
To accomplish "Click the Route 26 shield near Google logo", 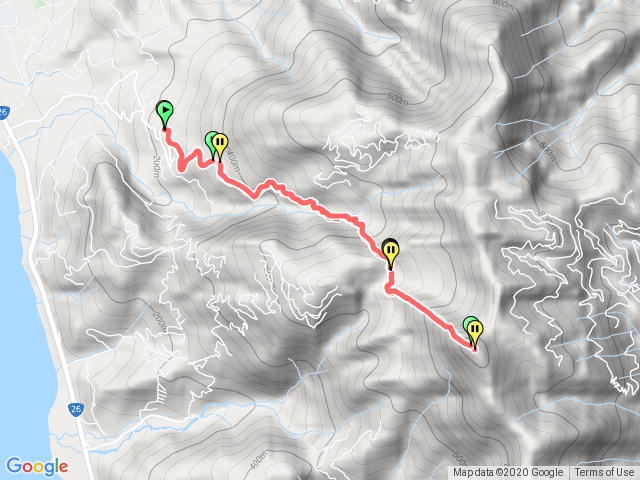I will [76, 409].
